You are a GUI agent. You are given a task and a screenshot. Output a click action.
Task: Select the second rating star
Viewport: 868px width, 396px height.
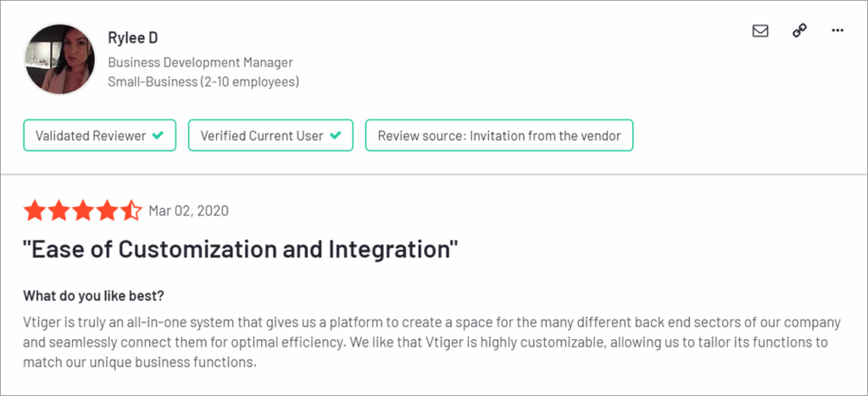pyautogui.click(x=58, y=211)
